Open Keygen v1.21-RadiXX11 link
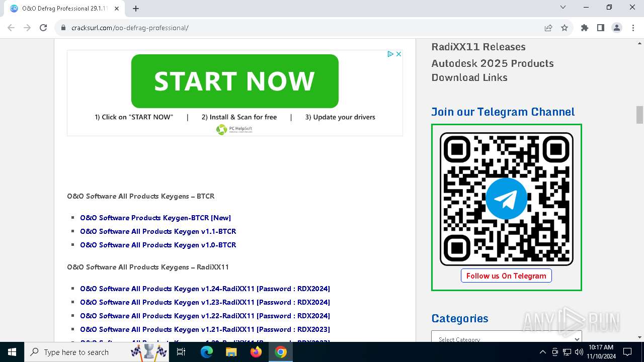The height and width of the screenshot is (362, 644). tap(205, 329)
